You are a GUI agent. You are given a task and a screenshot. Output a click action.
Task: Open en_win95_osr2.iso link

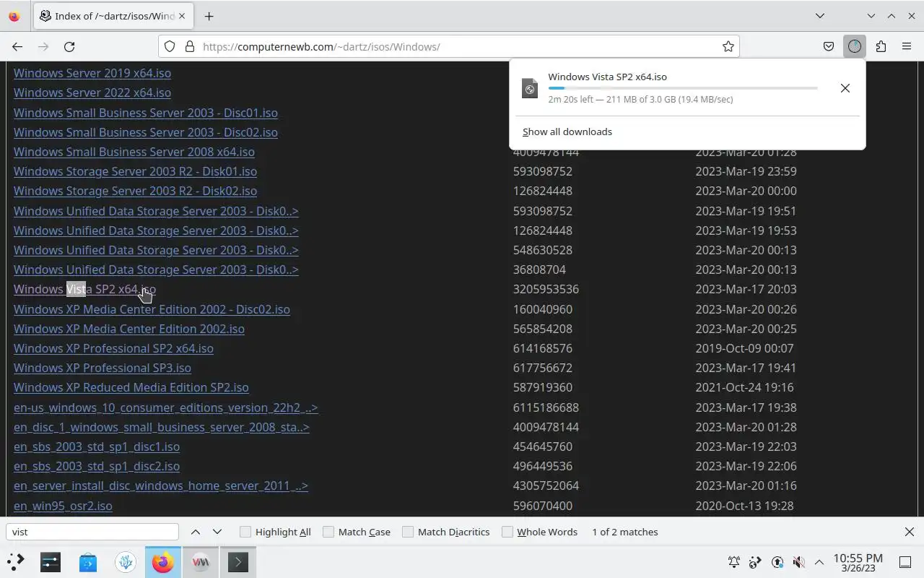tap(63, 506)
